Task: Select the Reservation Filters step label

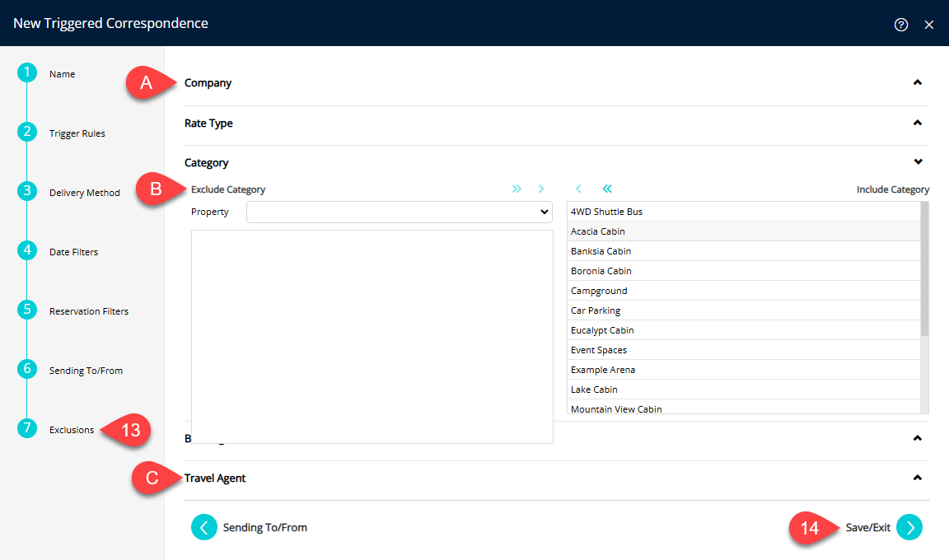Action: click(x=89, y=311)
